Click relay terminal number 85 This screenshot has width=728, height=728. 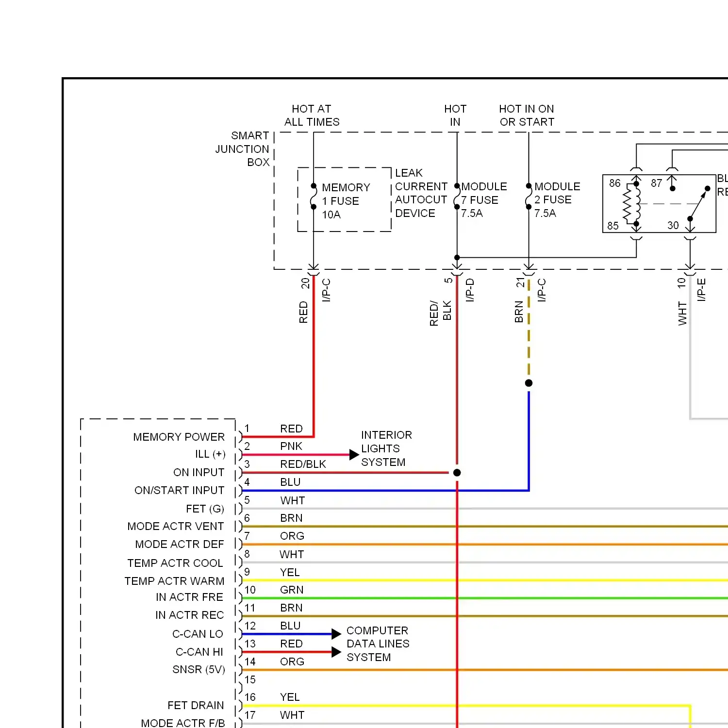[x=613, y=226]
